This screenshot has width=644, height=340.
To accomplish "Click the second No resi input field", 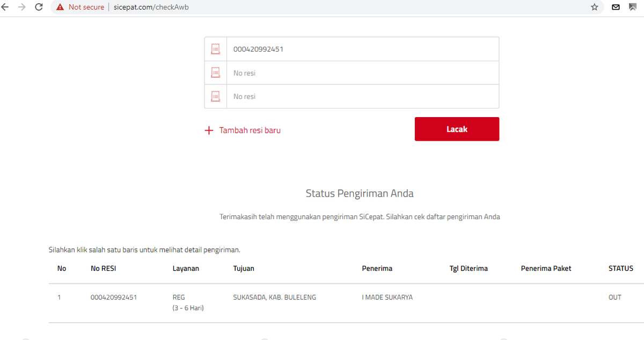I will [x=363, y=73].
